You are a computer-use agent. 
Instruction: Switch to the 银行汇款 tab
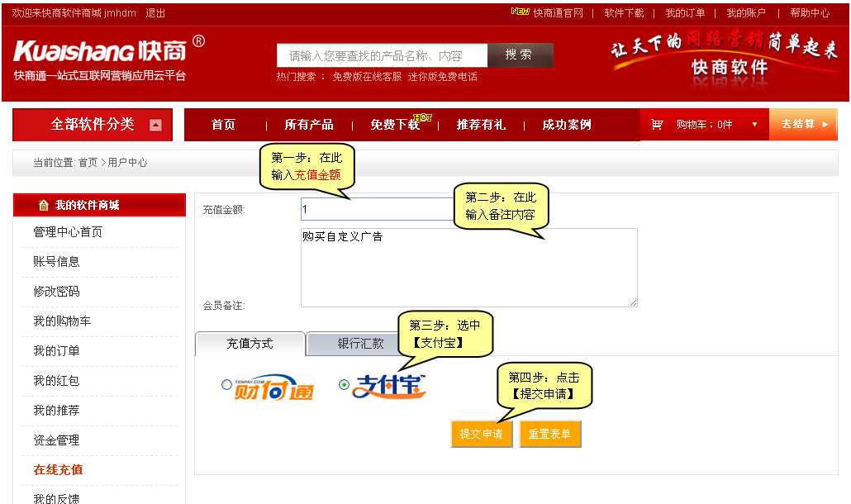coord(360,344)
